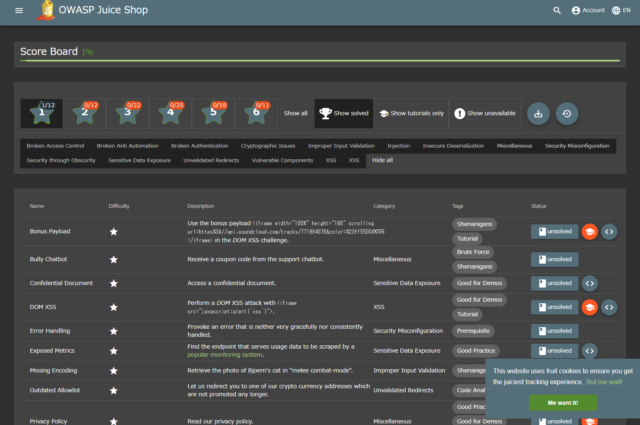Toggle the 2-star difficulty filter

click(84, 113)
